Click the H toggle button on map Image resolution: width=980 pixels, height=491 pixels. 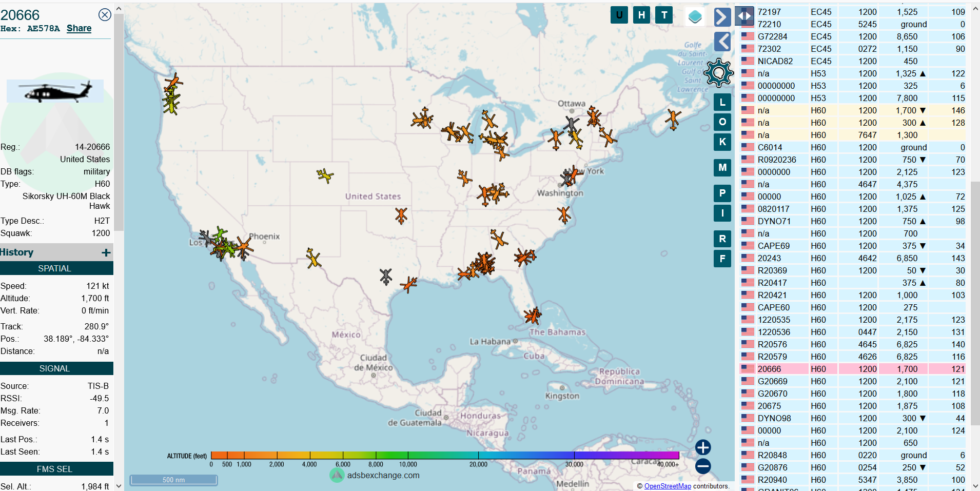[x=642, y=15]
